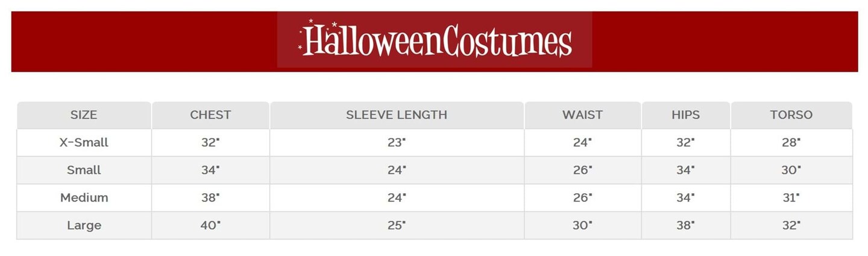Select the Large chest value 40"
Viewport: 868px width, 256px height.
click(x=210, y=225)
